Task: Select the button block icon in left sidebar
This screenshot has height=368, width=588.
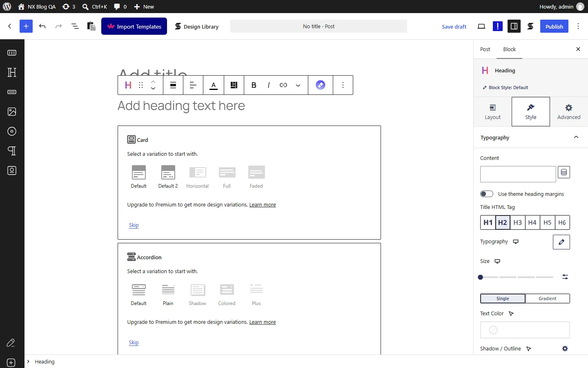Action: point(12,92)
